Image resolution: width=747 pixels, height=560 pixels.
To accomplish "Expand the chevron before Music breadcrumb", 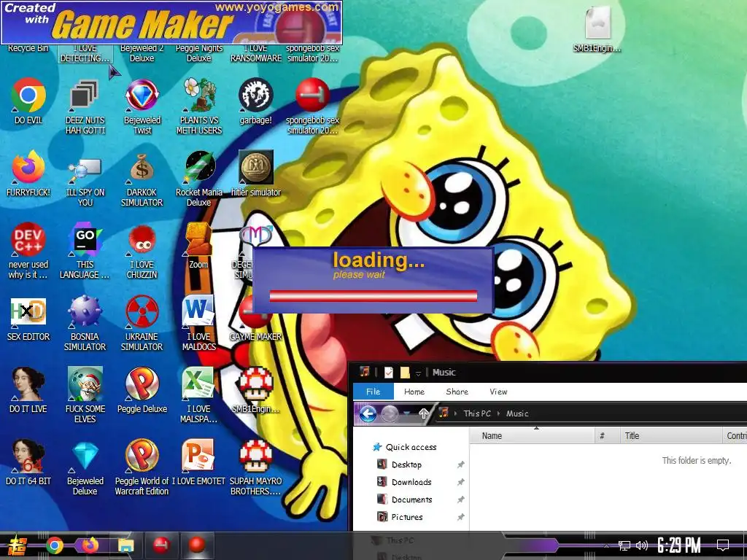I will click(x=498, y=413).
